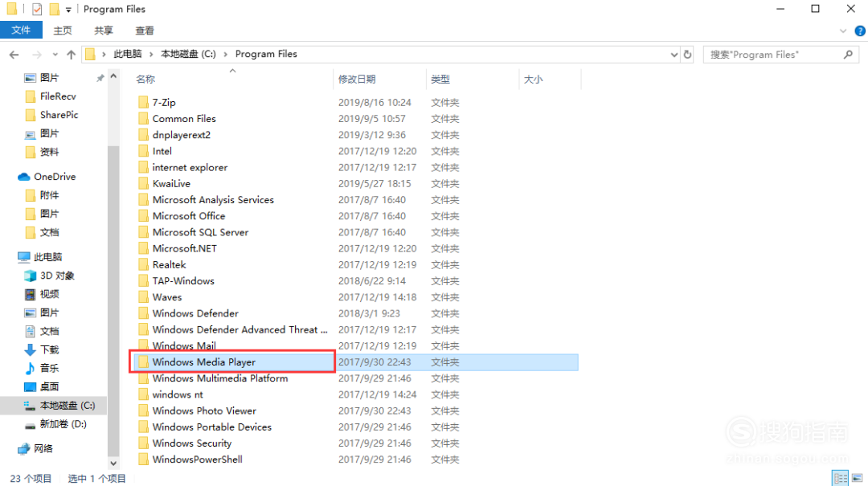
Task: Select the Microsoft Office folder icon
Action: pyautogui.click(x=143, y=216)
